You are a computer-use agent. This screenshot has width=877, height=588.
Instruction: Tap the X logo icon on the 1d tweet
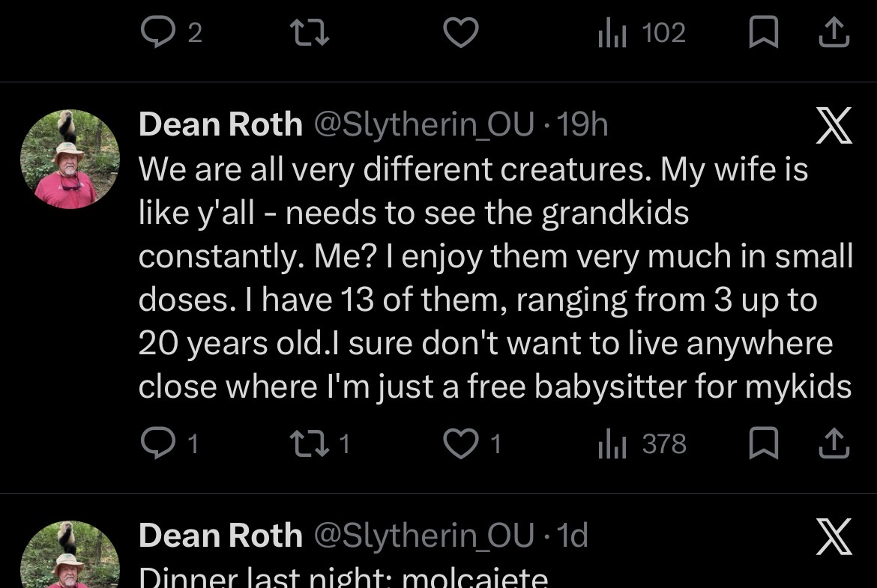click(834, 537)
